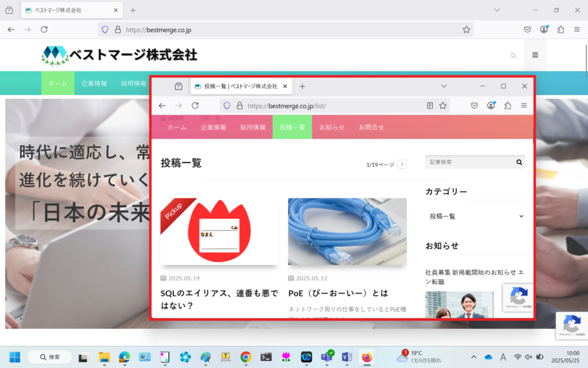Open Firefox application menu in front window
588x368 pixels.
(524, 106)
